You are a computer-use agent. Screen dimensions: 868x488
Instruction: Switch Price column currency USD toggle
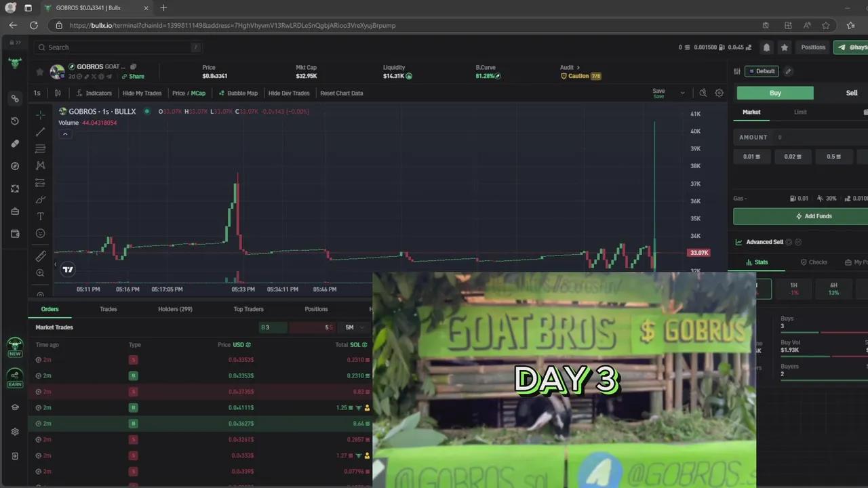click(241, 345)
